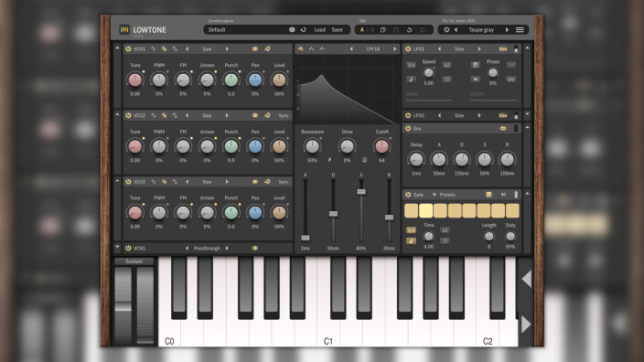The height and width of the screenshot is (362, 644).
Task: Disable LFO2 with its power button
Action: 408,116
